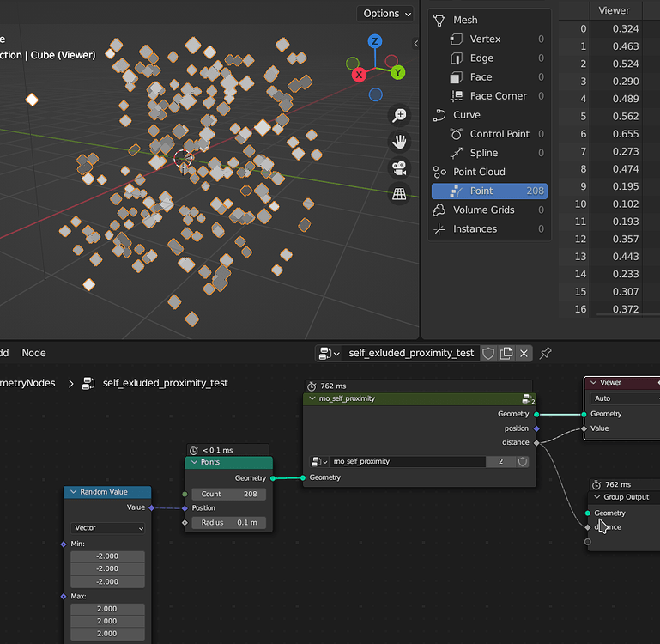Click the row 10 value 0.102
Viewport: 660px width, 644px height.
point(626,204)
